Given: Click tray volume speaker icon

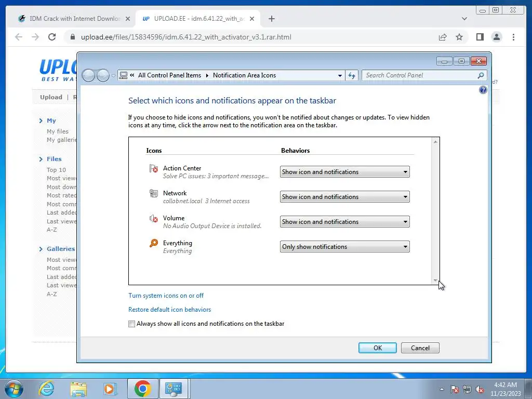Looking at the screenshot, I should point(480,389).
